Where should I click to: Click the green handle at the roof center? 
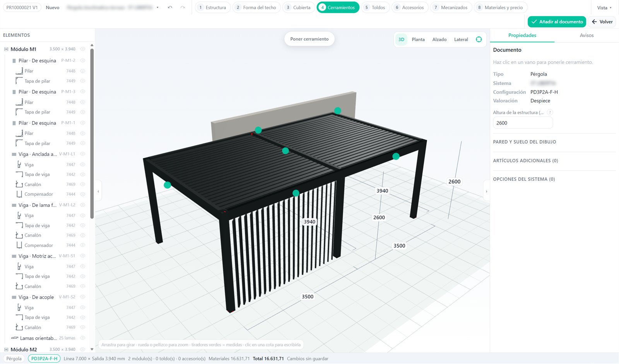[286, 151]
